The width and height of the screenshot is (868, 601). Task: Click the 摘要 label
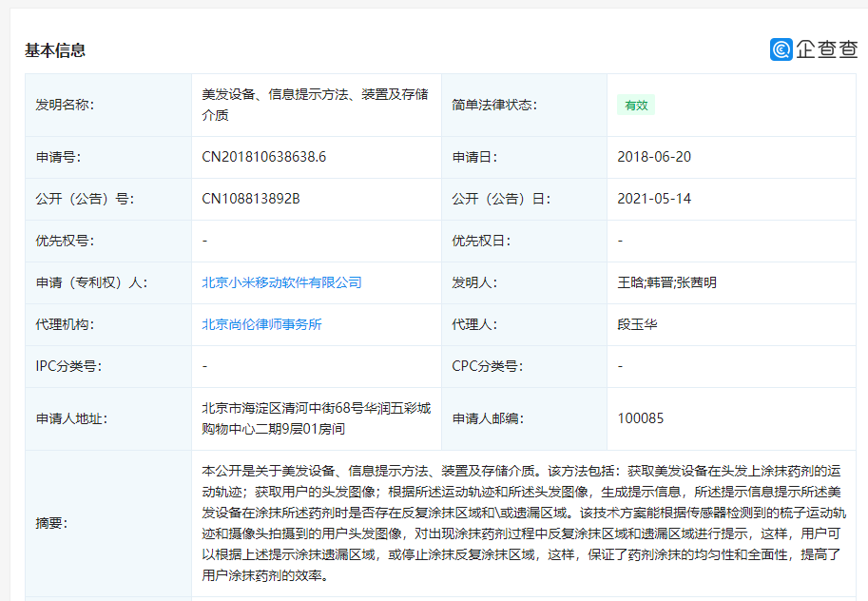coord(51,523)
